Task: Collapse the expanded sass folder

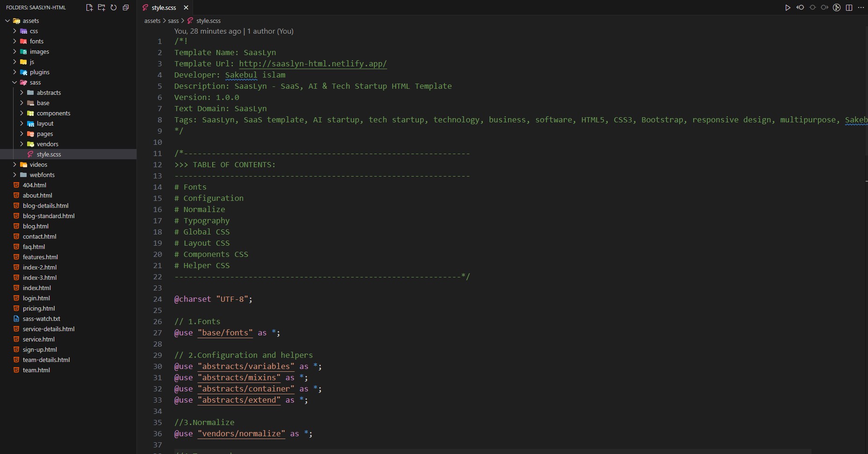Action: (x=14, y=83)
